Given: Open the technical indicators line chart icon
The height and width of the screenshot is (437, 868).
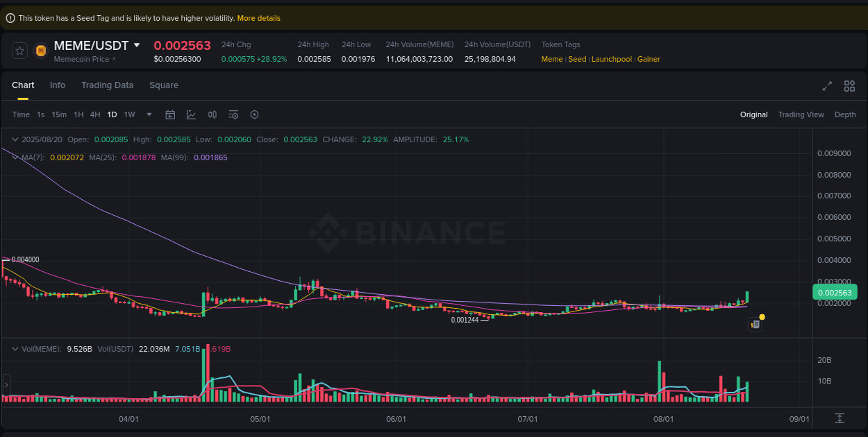Looking at the screenshot, I should (191, 114).
